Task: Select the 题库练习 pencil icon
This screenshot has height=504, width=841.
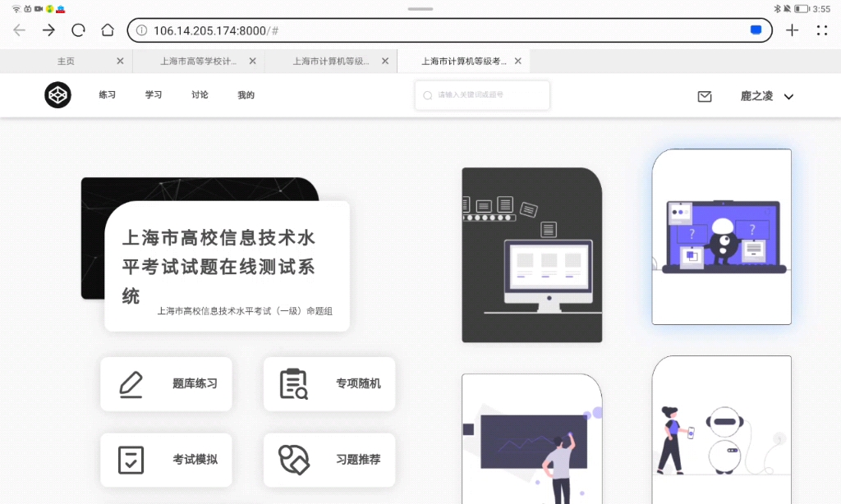Action: coord(130,383)
